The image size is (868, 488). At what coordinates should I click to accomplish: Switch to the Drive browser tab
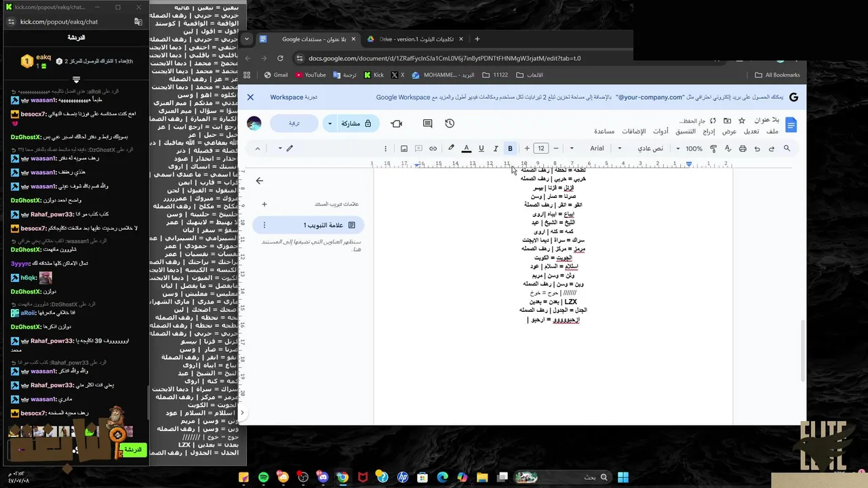tap(415, 39)
